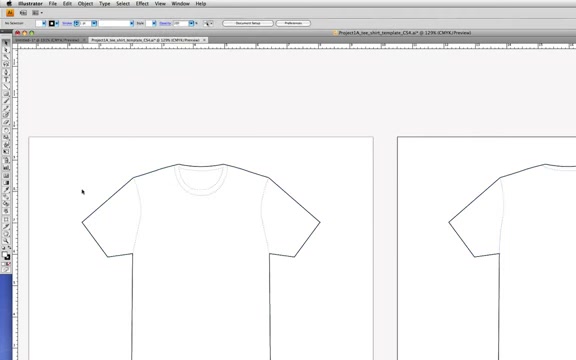
Task: Toggle the color mode buttons below fill/stroke
Action: [6, 264]
